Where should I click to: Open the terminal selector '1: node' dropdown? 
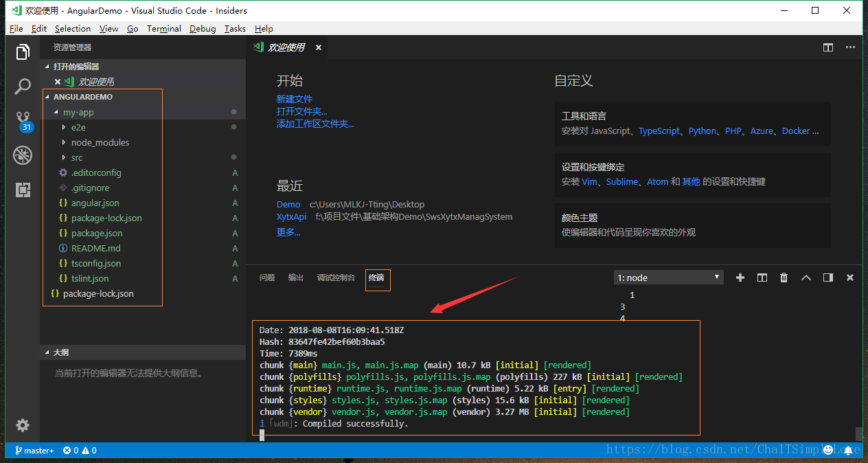pyautogui.click(x=669, y=278)
